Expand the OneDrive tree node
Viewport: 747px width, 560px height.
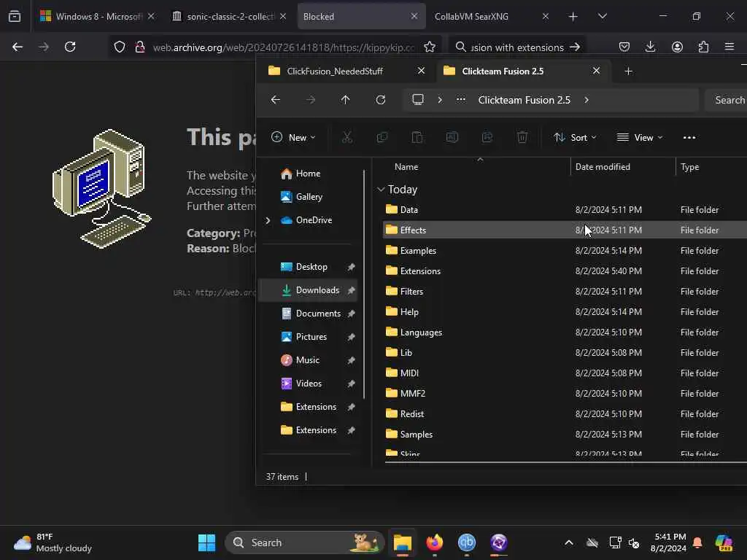[268, 220]
